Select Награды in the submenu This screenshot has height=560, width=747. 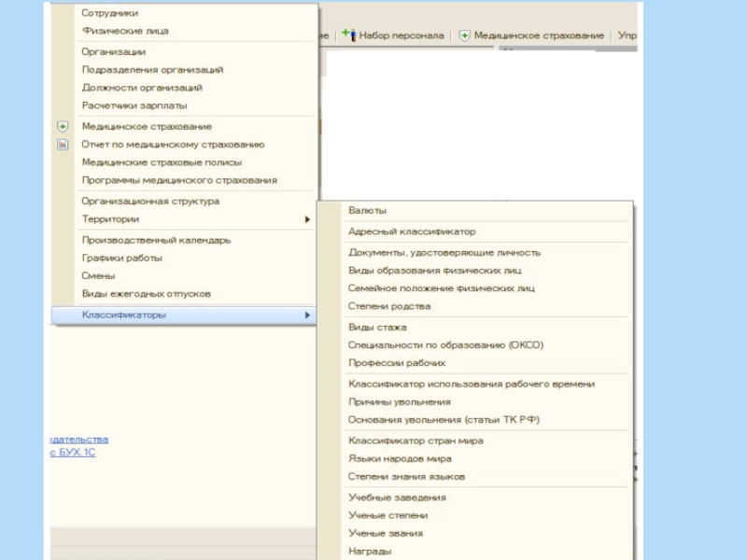pyautogui.click(x=370, y=552)
